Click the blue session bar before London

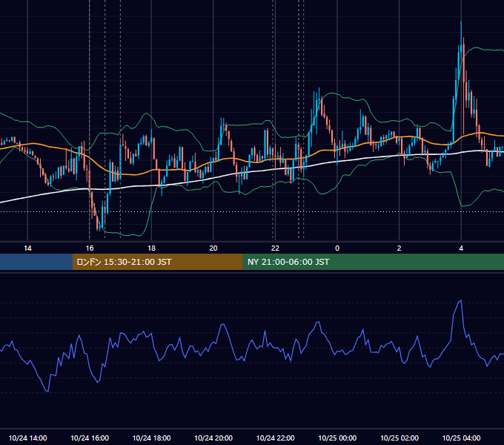[x=36, y=262]
